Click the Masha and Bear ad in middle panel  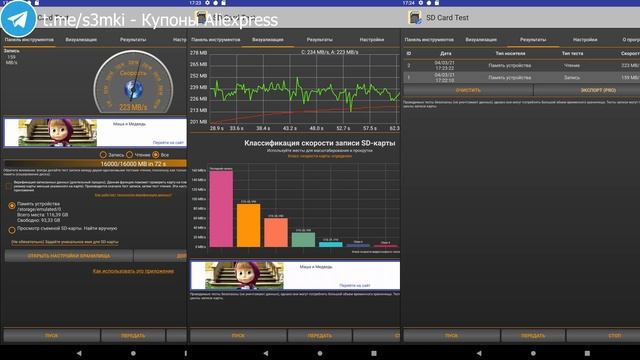295,275
